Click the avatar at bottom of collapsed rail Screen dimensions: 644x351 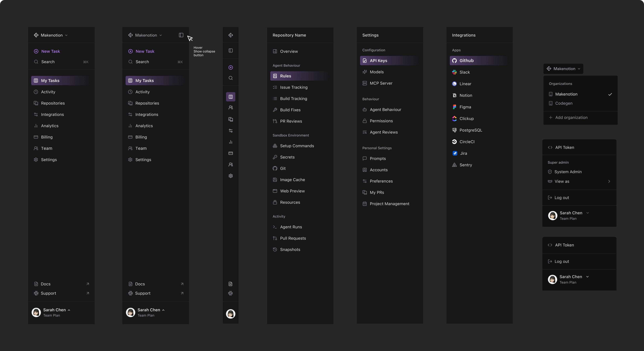coord(230,314)
